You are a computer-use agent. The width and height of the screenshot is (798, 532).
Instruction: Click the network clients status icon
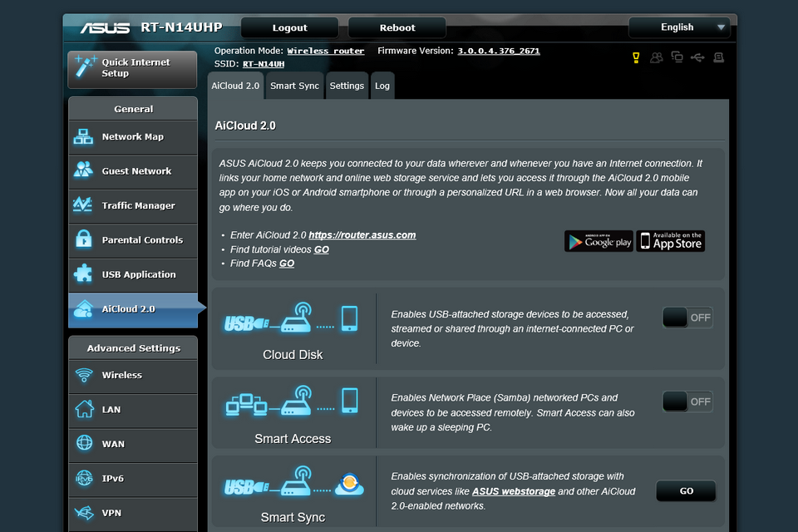[677, 57]
